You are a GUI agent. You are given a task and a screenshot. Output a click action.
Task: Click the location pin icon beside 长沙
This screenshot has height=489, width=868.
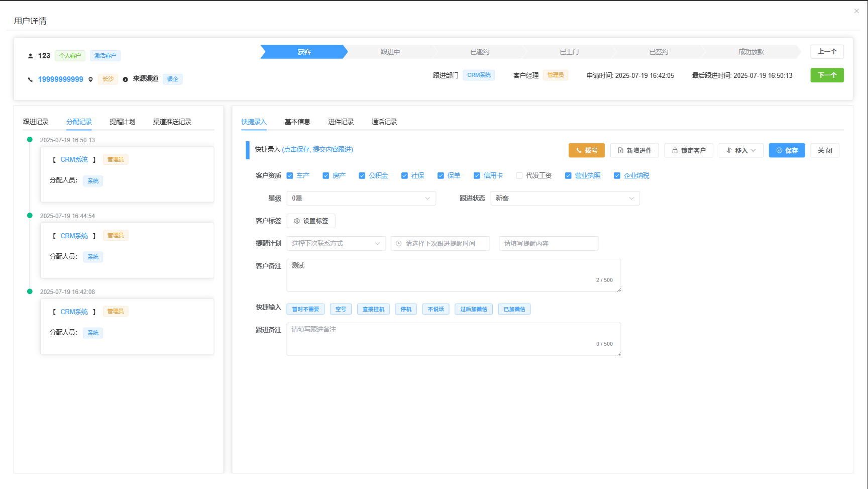(x=91, y=79)
